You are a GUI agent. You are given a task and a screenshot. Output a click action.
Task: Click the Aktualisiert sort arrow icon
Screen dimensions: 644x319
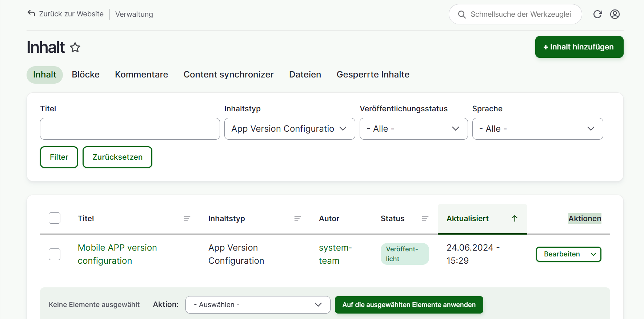pos(515,219)
